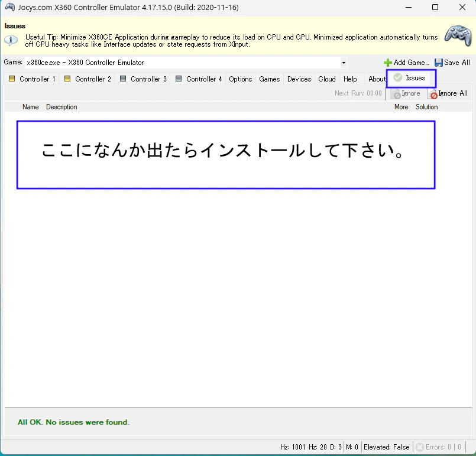
Task: Select the Controller 3 tab
Action: [x=143, y=79]
